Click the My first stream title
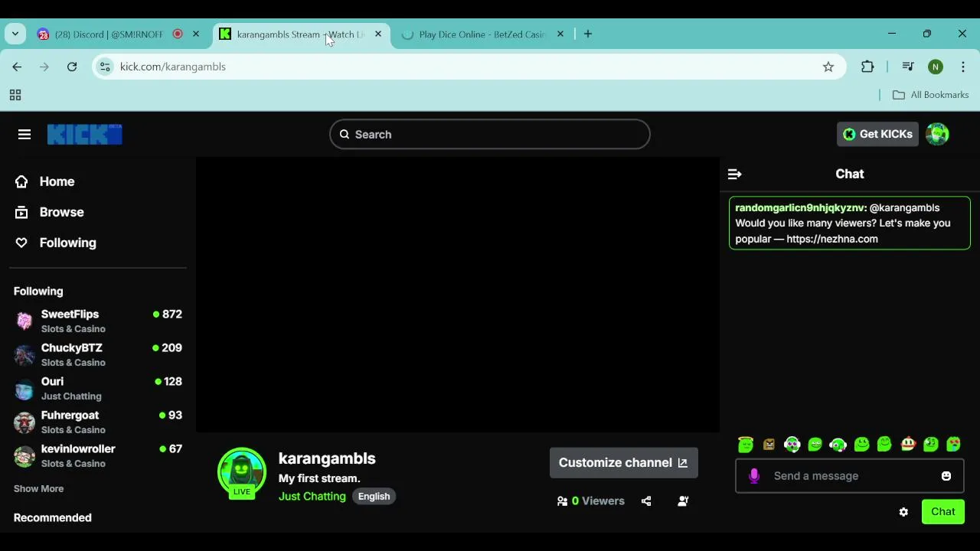 coord(319,478)
